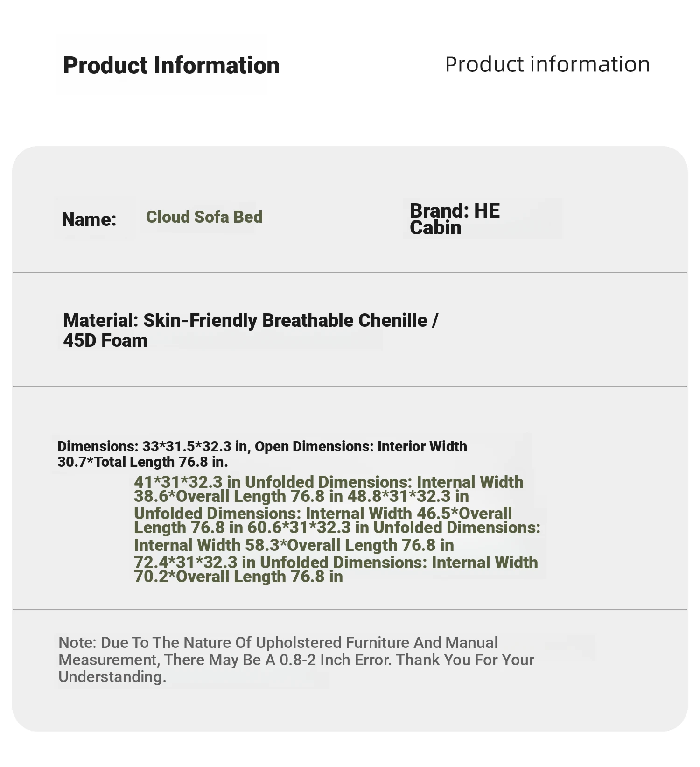Click the Brand: HE Cabin text
Viewport: 700px width, 767px height.
pyautogui.click(x=455, y=219)
